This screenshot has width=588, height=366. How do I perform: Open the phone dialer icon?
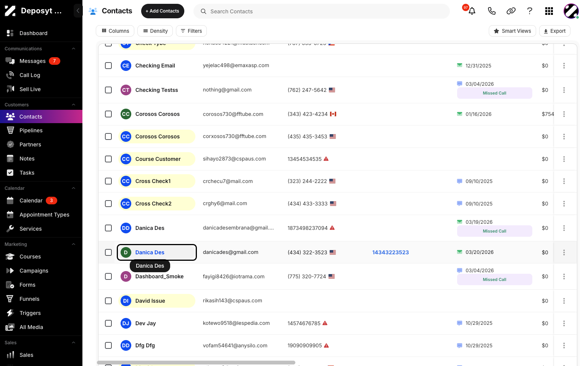(491, 11)
